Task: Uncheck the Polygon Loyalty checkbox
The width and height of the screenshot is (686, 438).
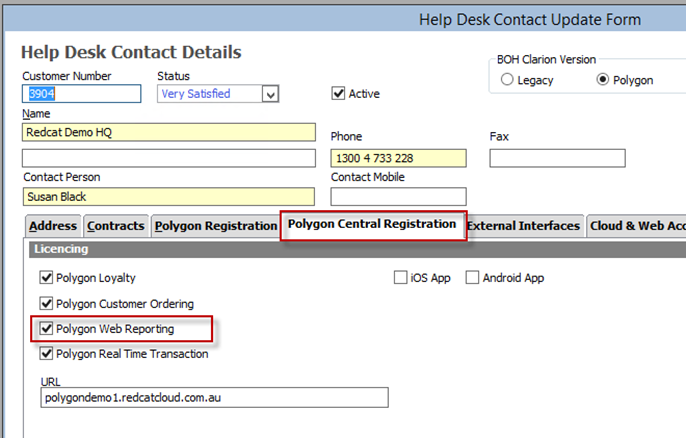Action: click(x=46, y=277)
